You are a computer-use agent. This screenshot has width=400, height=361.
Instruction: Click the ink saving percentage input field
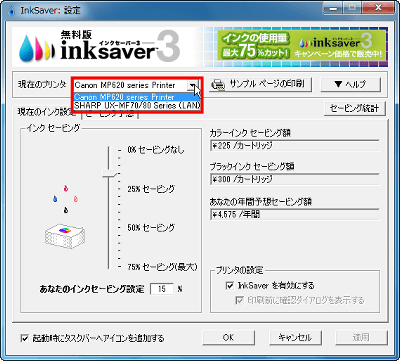[x=162, y=289]
